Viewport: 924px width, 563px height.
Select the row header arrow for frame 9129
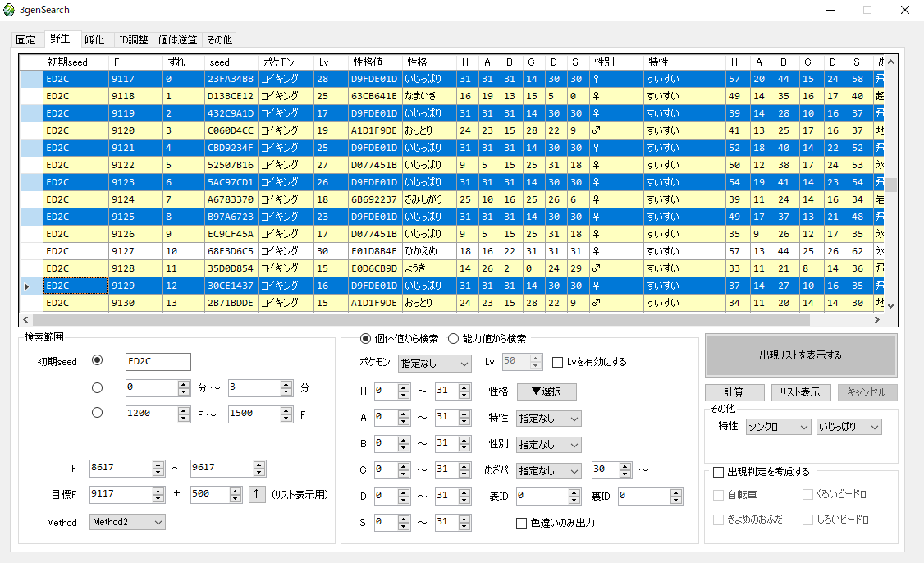point(26,286)
